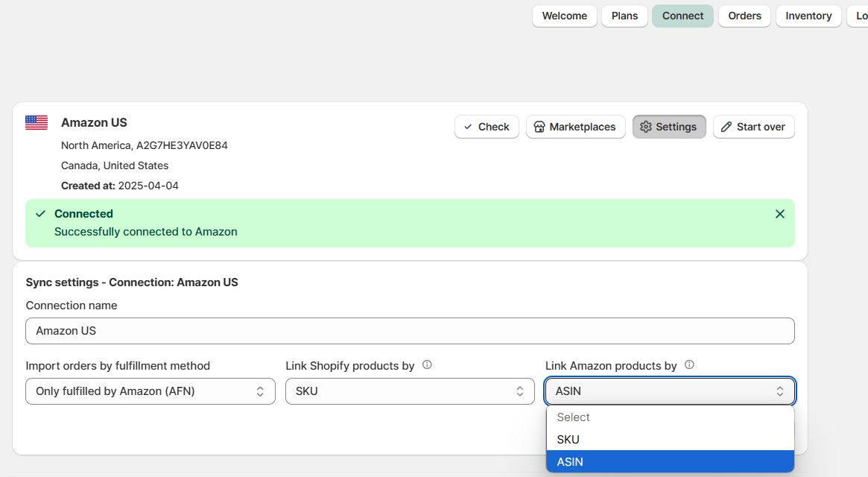Image resolution: width=868 pixels, height=477 pixels.
Task: Click the Start over button
Action: coord(753,127)
